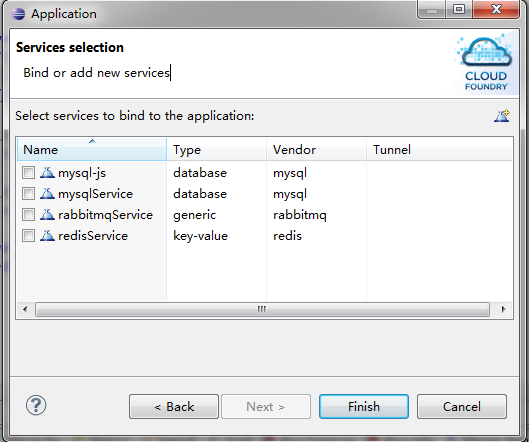
Task: Click the scrollbar right arrow
Action: 504,309
